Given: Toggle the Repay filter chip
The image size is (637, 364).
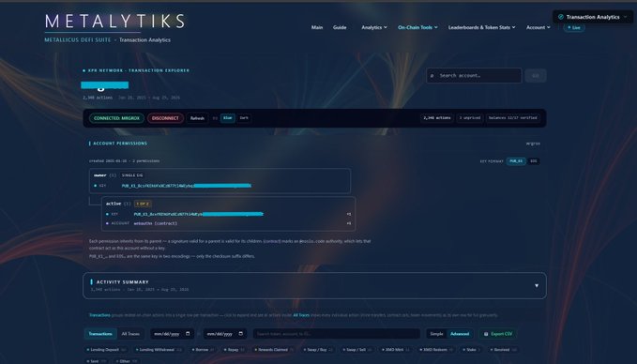Looking at the screenshot, I should tap(235, 350).
